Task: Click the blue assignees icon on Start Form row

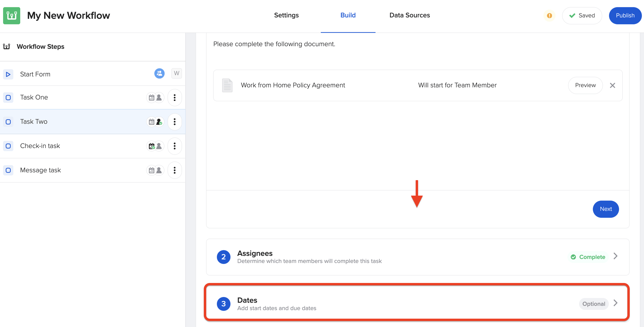Action: pyautogui.click(x=159, y=73)
